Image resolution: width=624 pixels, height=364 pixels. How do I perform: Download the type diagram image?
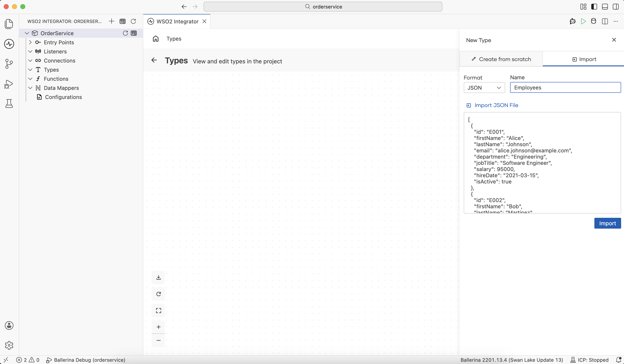(x=158, y=277)
